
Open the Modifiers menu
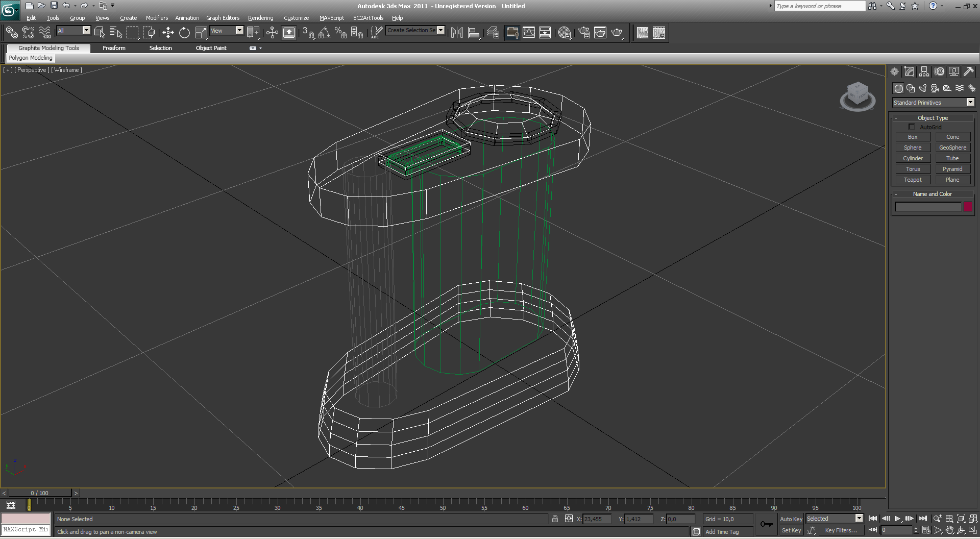point(157,18)
